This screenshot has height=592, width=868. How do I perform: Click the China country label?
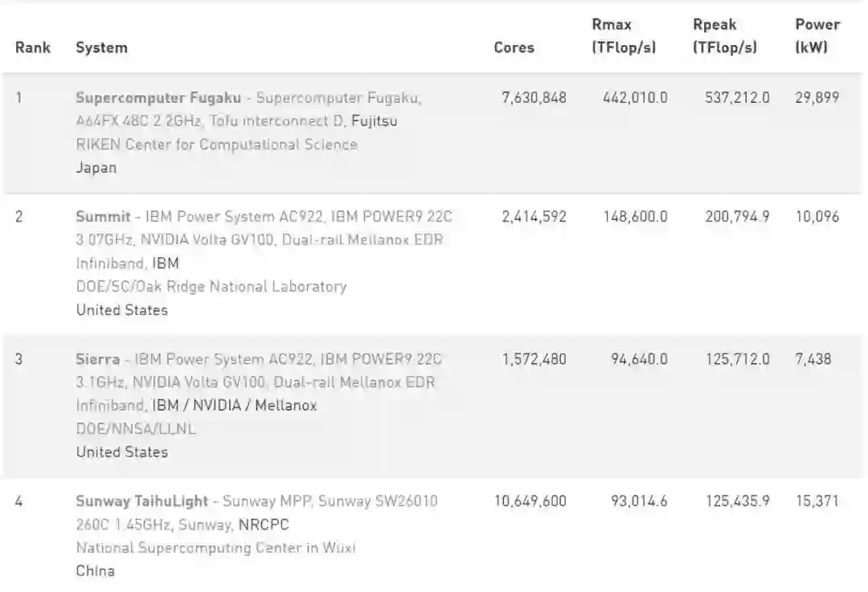[x=95, y=571]
